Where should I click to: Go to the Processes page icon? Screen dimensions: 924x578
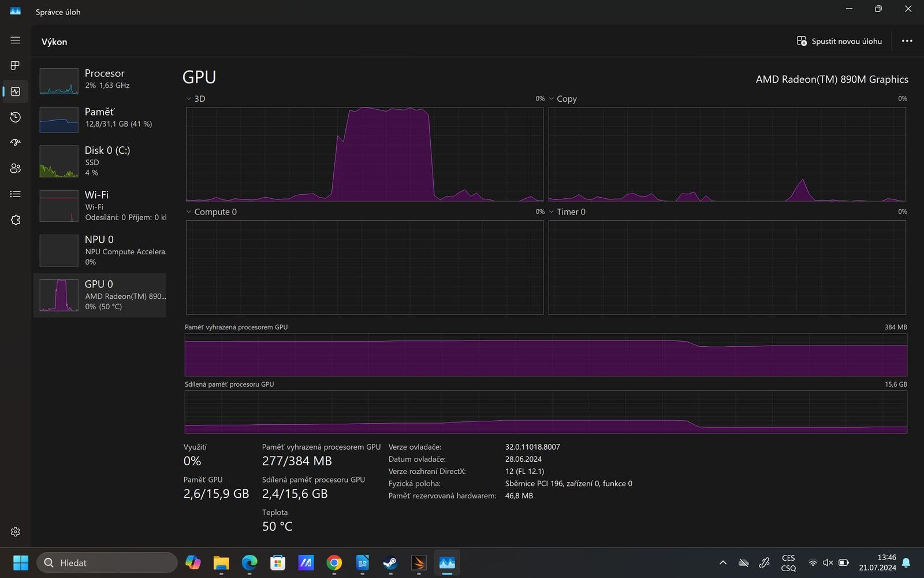[x=16, y=65]
